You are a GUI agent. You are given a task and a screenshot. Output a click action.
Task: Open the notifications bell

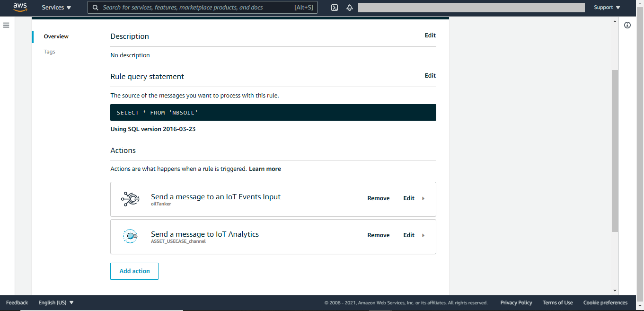click(x=350, y=8)
